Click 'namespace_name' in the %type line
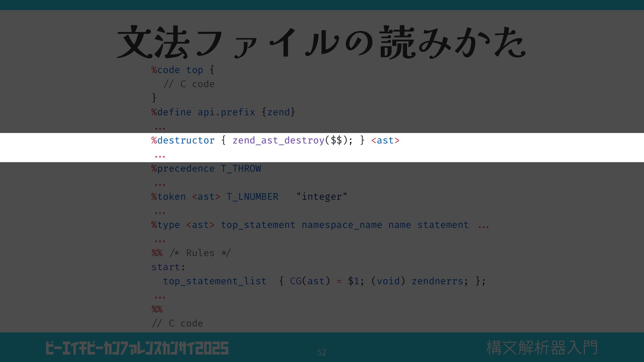The image size is (644, 362). point(342,225)
